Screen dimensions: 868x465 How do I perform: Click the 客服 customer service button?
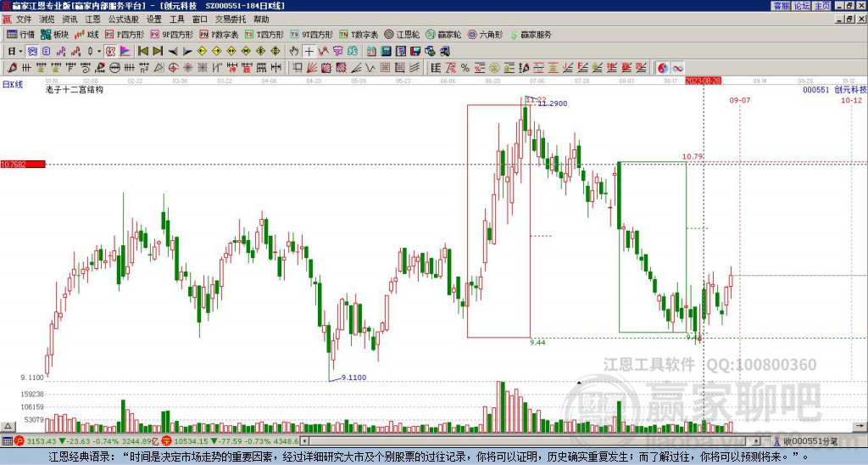[782, 6]
